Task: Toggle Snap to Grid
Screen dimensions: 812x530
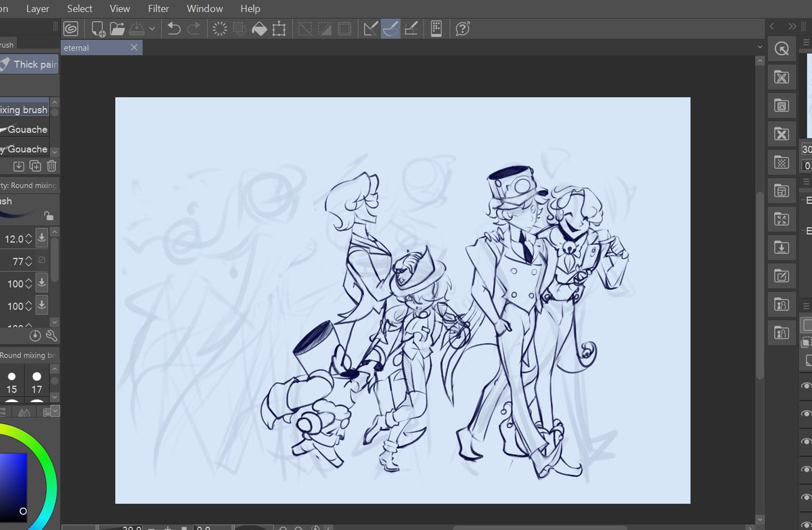Action: coord(411,28)
